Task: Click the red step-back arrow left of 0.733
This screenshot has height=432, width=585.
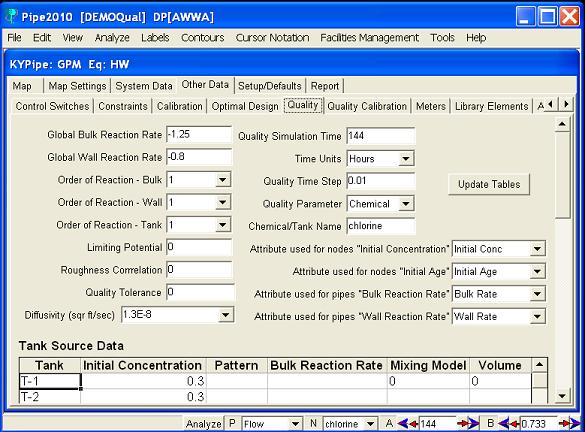Action: (x=514, y=424)
